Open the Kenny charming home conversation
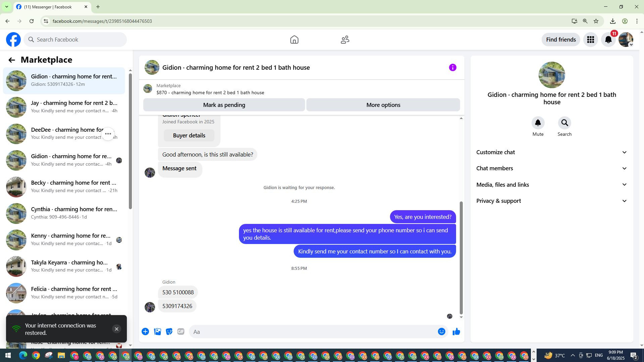The height and width of the screenshot is (362, 644). pos(64,240)
